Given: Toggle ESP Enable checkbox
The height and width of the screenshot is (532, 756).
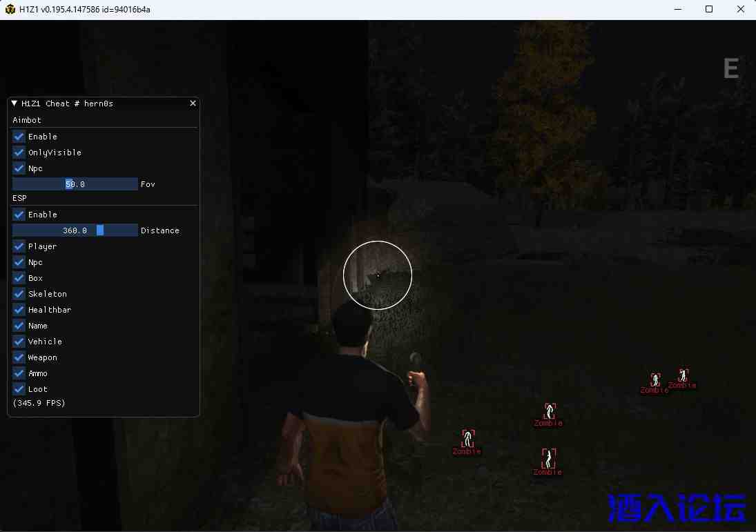Looking at the screenshot, I should (x=19, y=215).
